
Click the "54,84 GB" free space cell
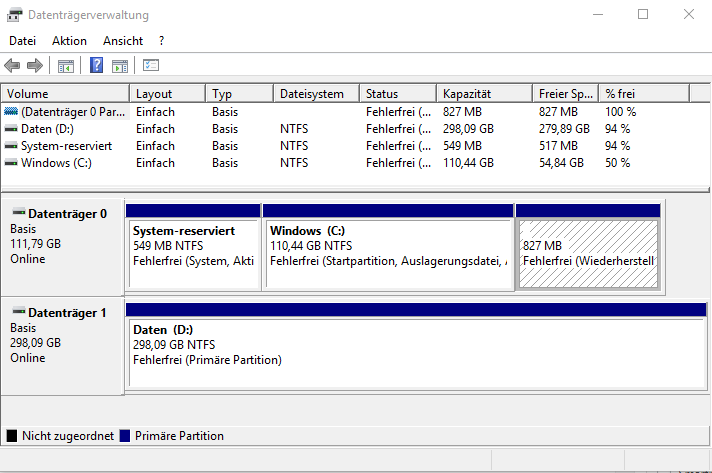(561, 163)
